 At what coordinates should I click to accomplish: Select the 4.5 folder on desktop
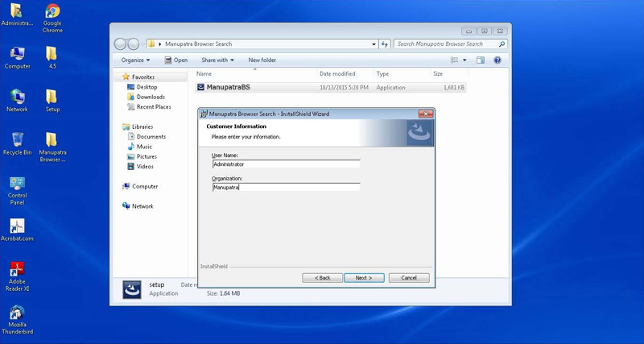(52, 57)
